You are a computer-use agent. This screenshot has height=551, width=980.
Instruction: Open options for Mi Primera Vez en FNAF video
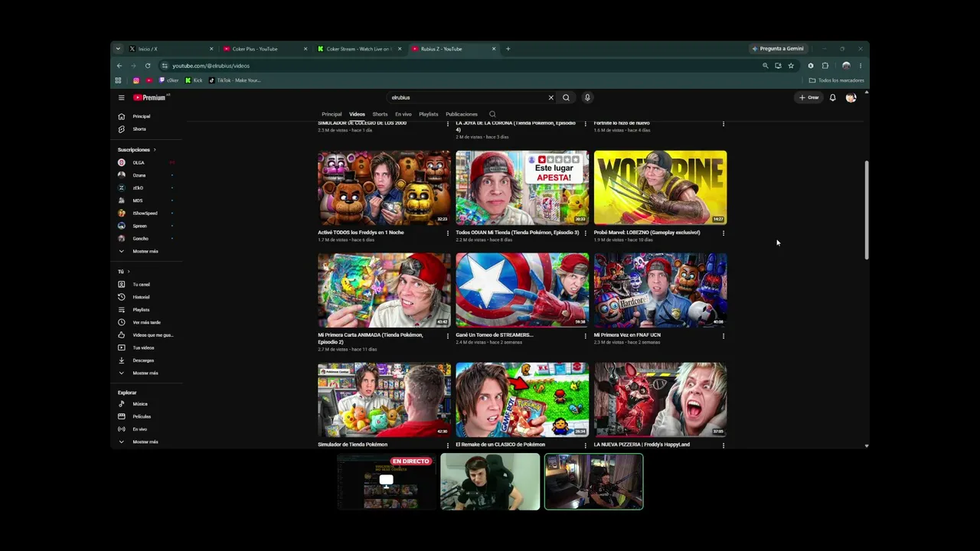[724, 335]
